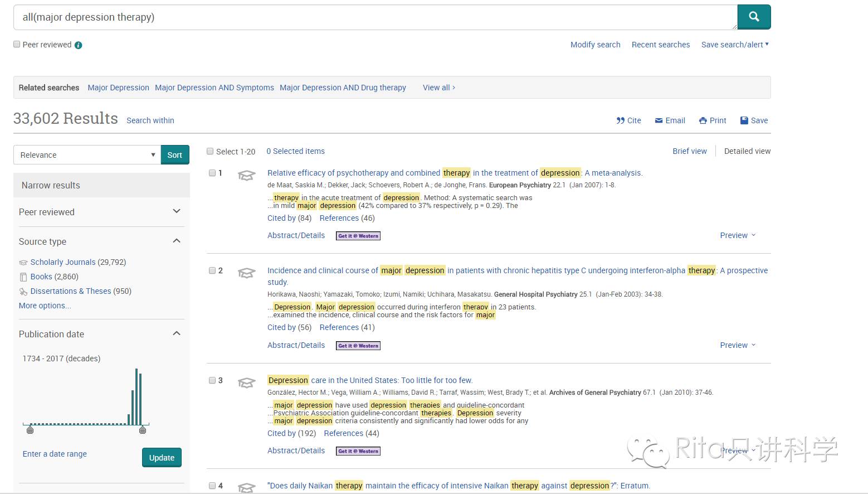Click Get it @ Western for result 1
The width and height of the screenshot is (868, 494).
pos(359,236)
